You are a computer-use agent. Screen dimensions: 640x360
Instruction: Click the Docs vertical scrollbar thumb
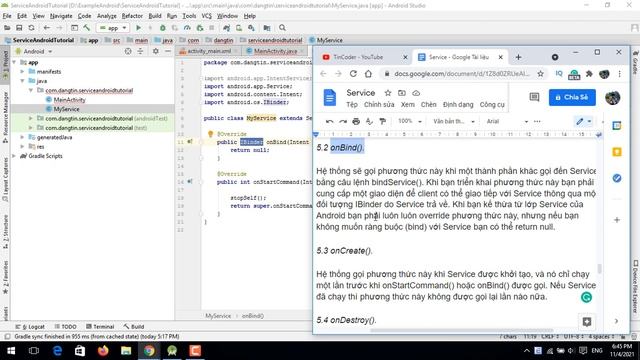coord(599,269)
